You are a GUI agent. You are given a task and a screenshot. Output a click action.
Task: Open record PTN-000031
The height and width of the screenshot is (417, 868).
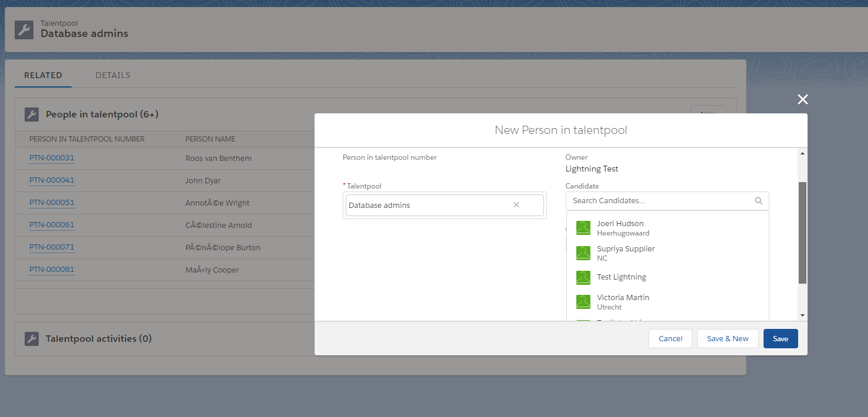[52, 158]
